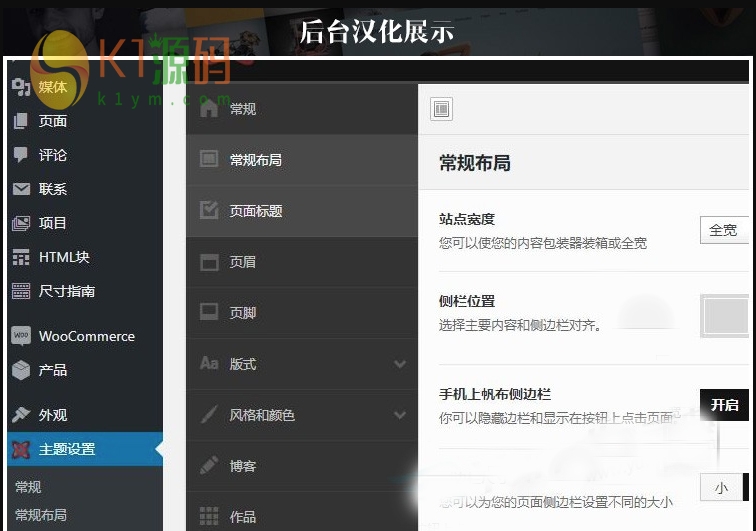Click the 联系 envelope icon

(21, 189)
